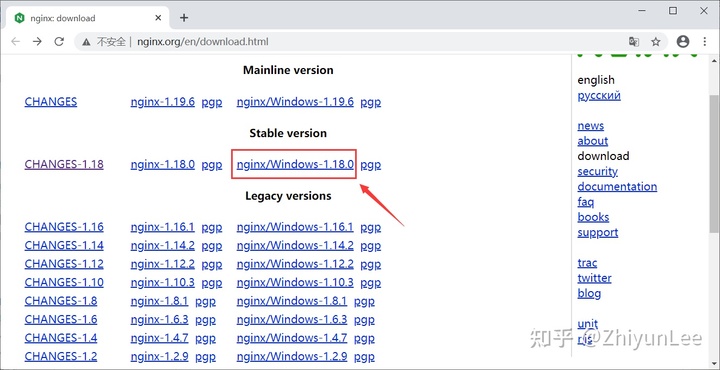The height and width of the screenshot is (370, 720).
Task: Click the scrollbar up arrow
Action: [714, 61]
